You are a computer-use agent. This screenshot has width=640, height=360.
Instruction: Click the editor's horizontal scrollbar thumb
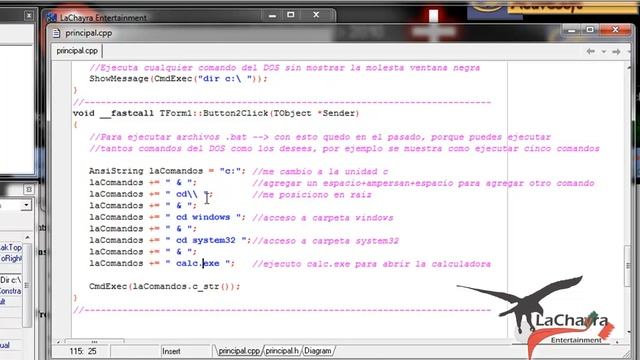point(94,341)
